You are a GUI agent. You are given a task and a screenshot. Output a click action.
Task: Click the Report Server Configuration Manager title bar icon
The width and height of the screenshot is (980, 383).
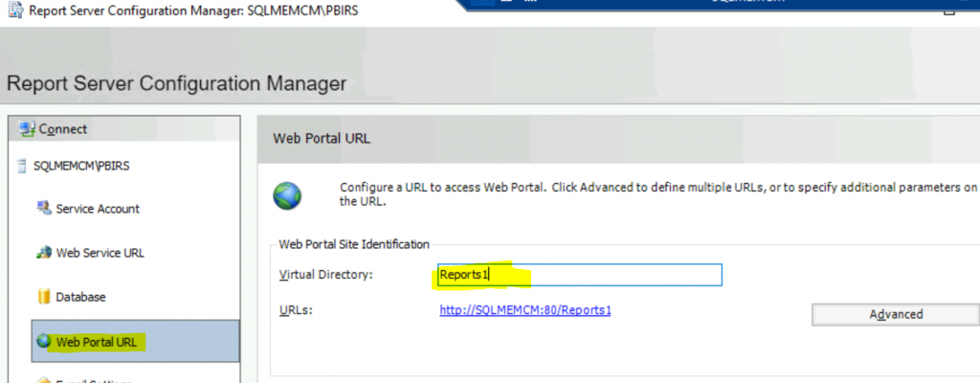coord(15,11)
